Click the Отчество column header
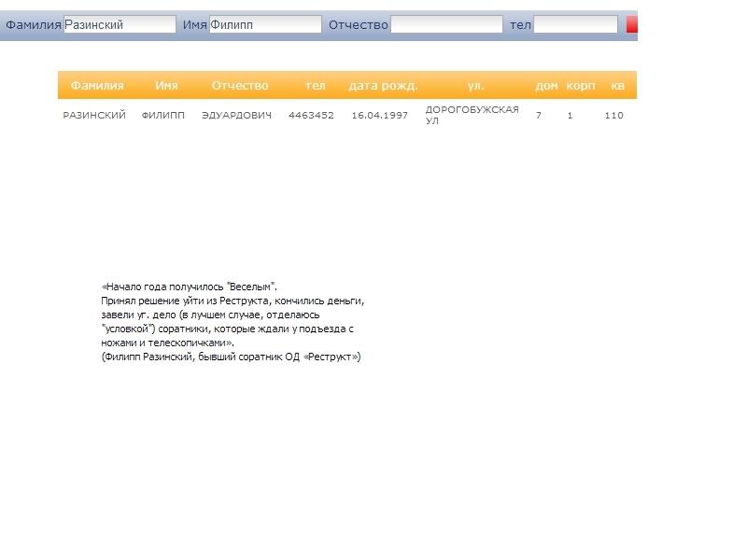 point(240,86)
